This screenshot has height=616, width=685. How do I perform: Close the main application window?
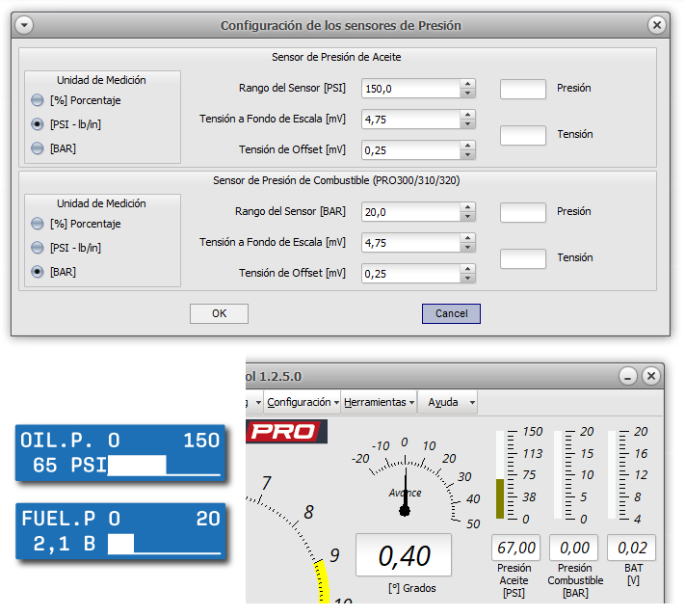(x=651, y=376)
